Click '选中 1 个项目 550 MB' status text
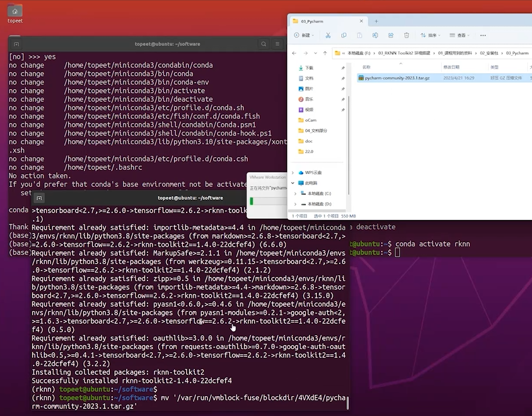The image size is (532, 416). [x=335, y=216]
